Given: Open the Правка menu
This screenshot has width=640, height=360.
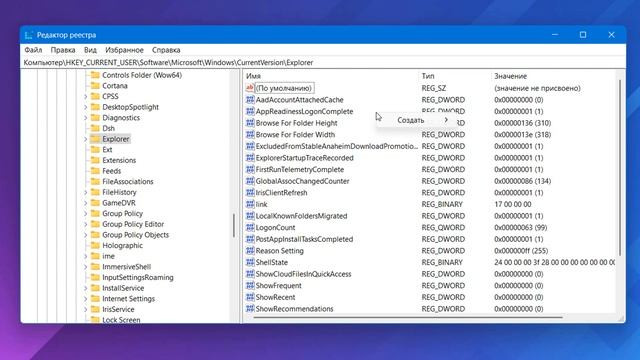Looking at the screenshot, I should click(63, 50).
